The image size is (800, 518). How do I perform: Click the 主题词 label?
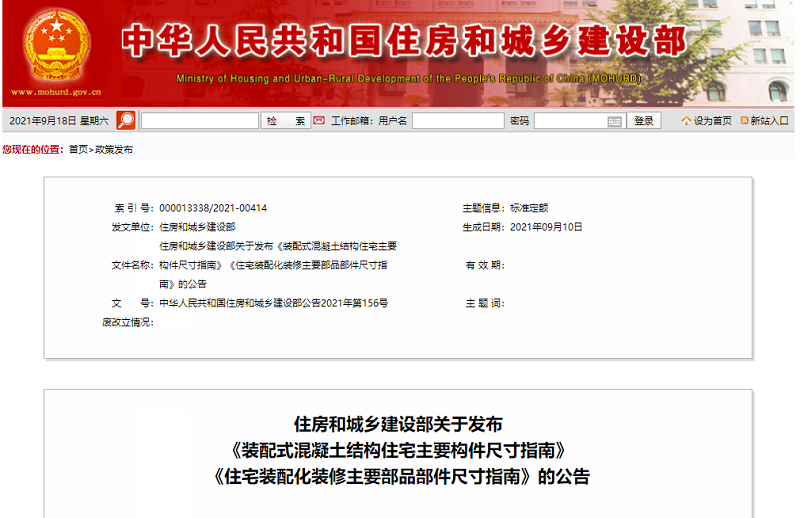[485, 304]
